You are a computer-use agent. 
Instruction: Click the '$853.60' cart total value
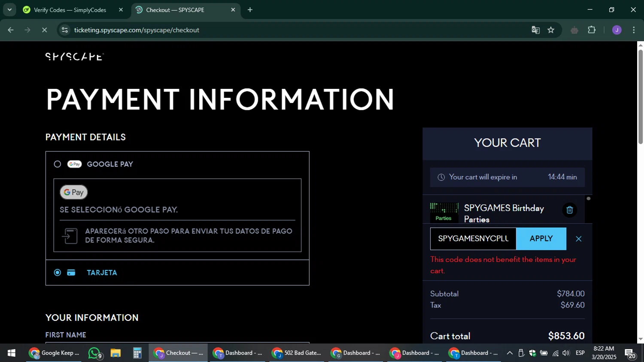[x=566, y=336]
